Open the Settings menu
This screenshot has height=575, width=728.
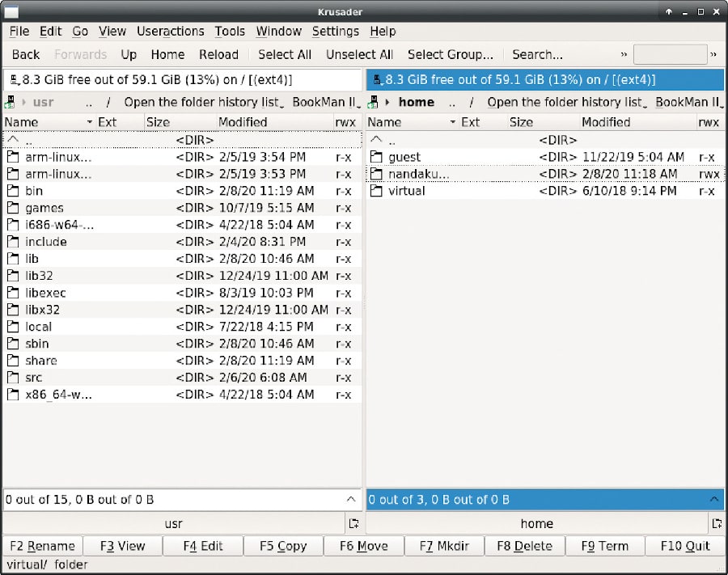coord(335,31)
